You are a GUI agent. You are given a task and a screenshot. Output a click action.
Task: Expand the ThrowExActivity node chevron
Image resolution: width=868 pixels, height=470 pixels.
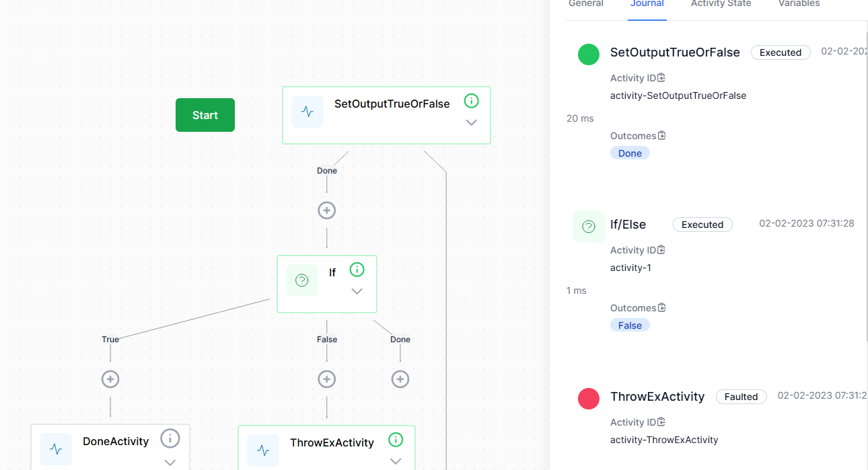396,461
